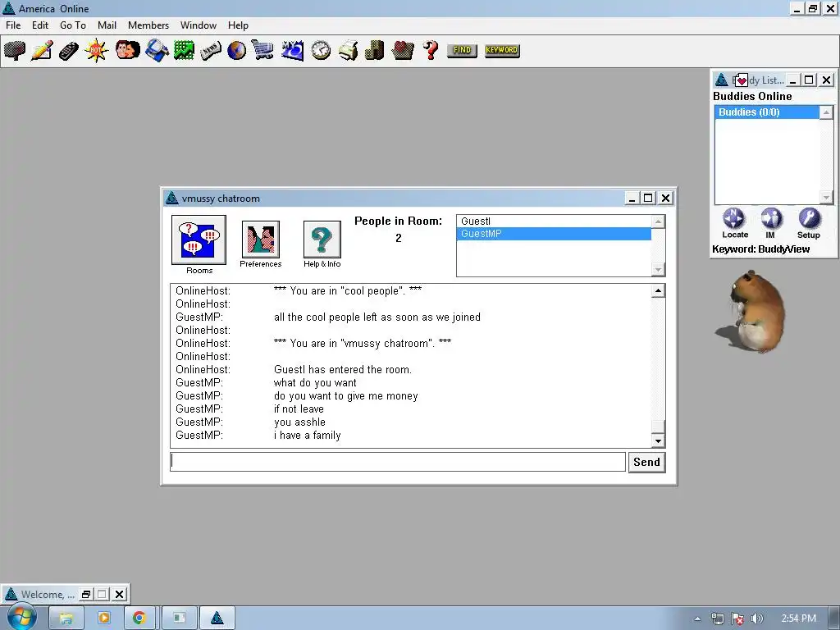
Task: Click the Action Center flag tray icon
Action: (x=737, y=619)
